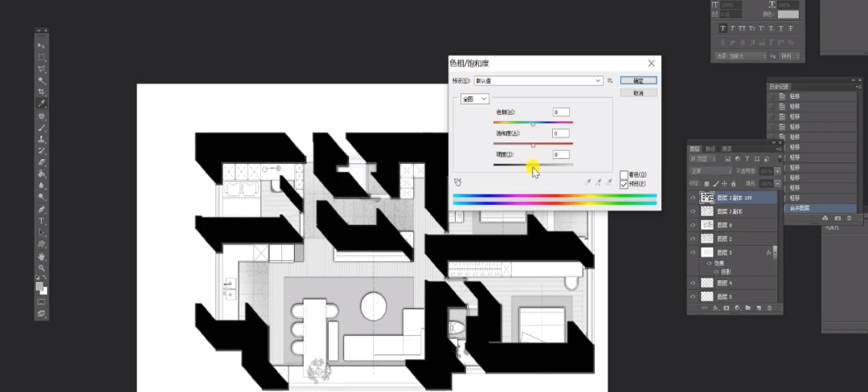Viewport: 868px width, 392px height.
Task: Delete layer with Layers panel trash icon
Action: tap(770, 308)
